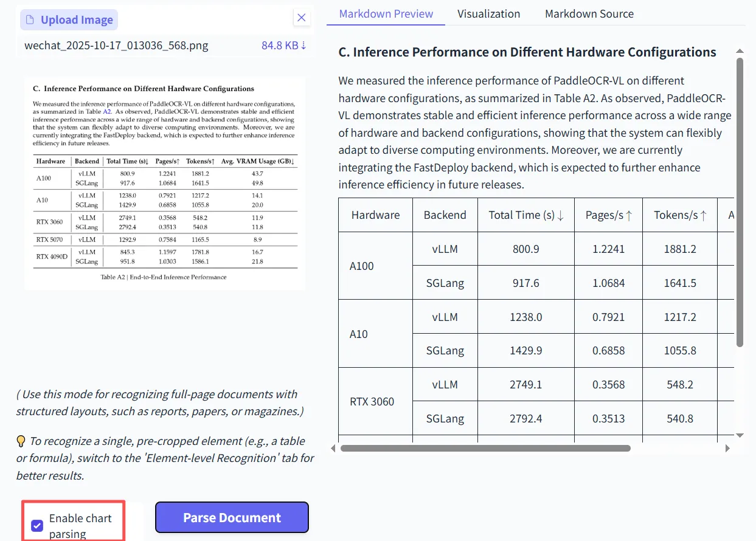Click the horizontal scrollbar thumb under the table
The image size is (756, 541).
(485, 449)
